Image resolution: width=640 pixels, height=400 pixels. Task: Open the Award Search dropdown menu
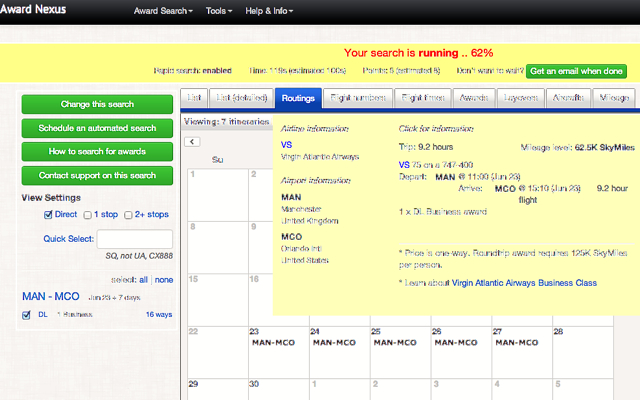click(163, 11)
